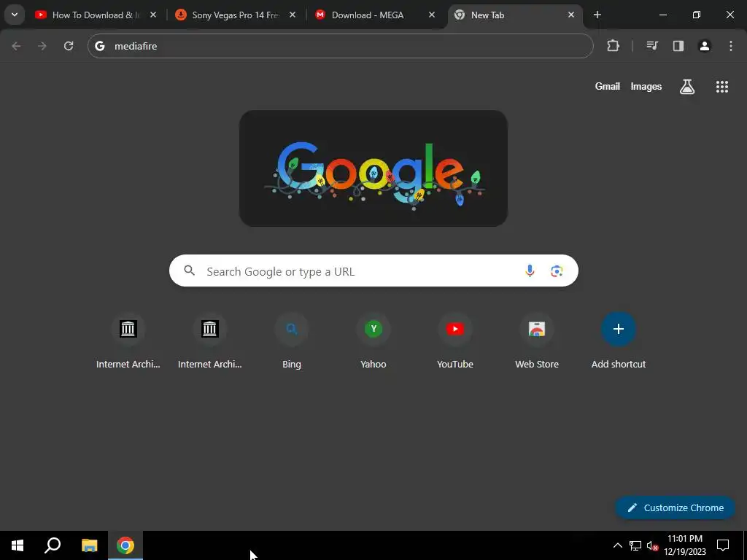Image resolution: width=747 pixels, height=560 pixels.
Task: Open the clock showing 11:01 PM
Action: (684, 545)
